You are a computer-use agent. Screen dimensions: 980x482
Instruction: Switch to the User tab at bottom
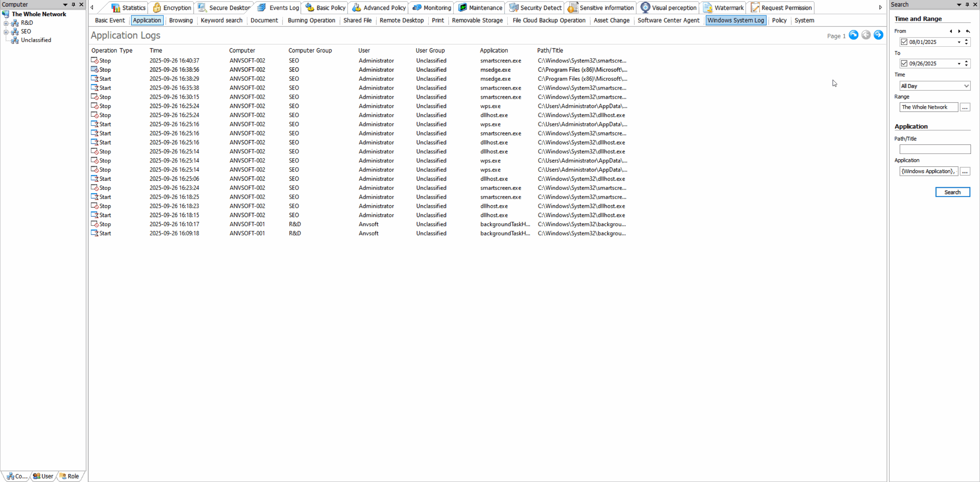coord(43,476)
